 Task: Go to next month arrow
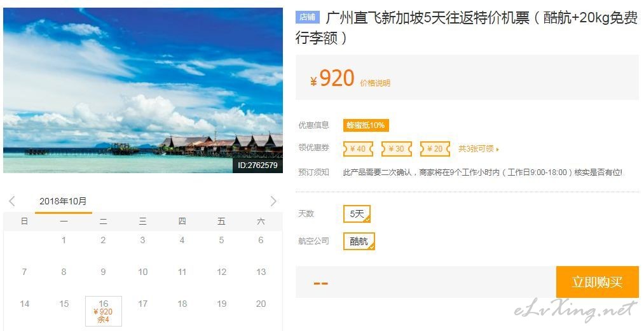273,201
